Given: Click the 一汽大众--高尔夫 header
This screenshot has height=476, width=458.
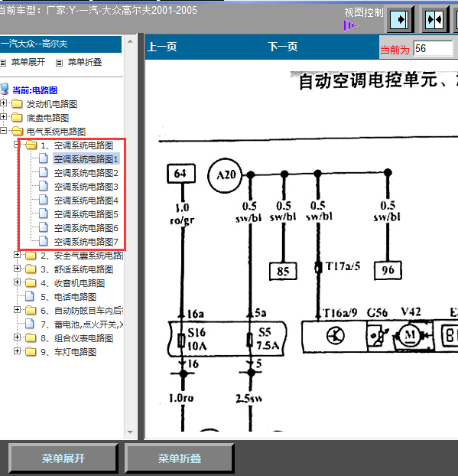Looking at the screenshot, I should (60, 44).
